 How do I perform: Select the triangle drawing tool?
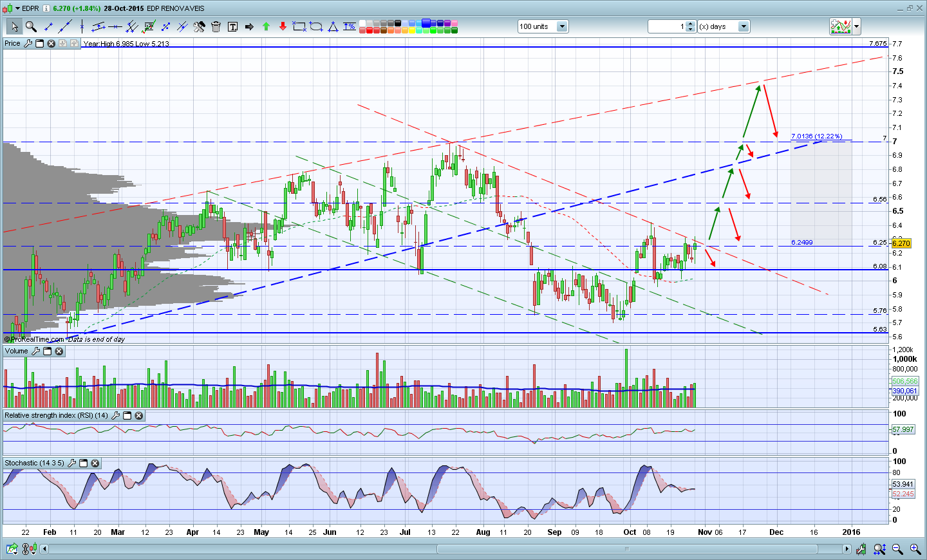tap(333, 26)
